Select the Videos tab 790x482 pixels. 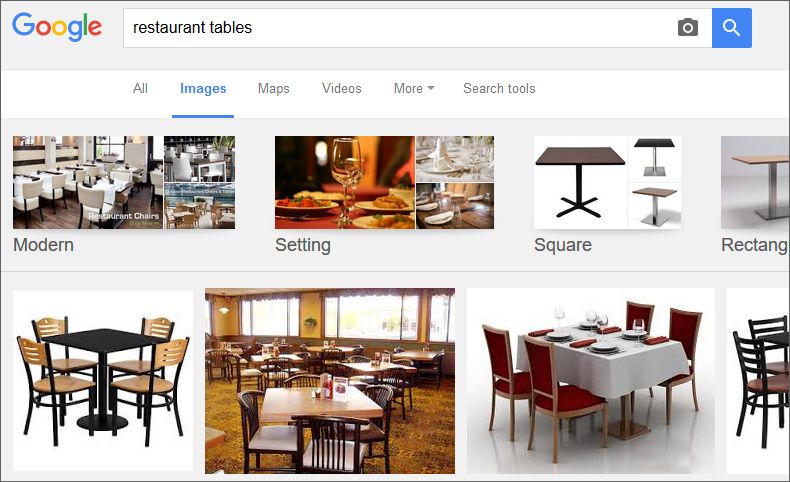tap(342, 89)
